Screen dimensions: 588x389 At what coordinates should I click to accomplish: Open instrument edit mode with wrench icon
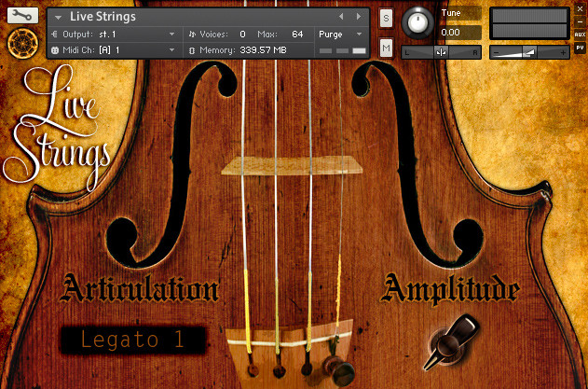coord(22,16)
